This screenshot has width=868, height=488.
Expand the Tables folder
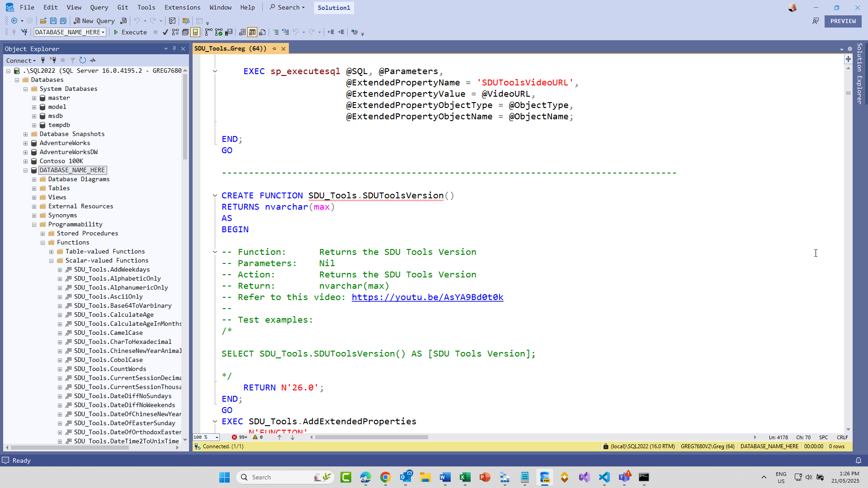click(x=34, y=188)
